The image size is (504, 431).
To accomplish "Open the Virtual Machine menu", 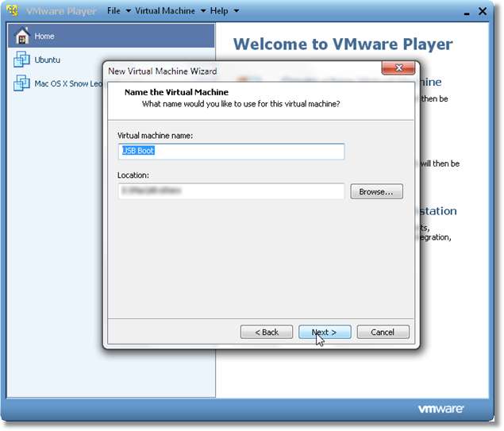I will click(165, 10).
